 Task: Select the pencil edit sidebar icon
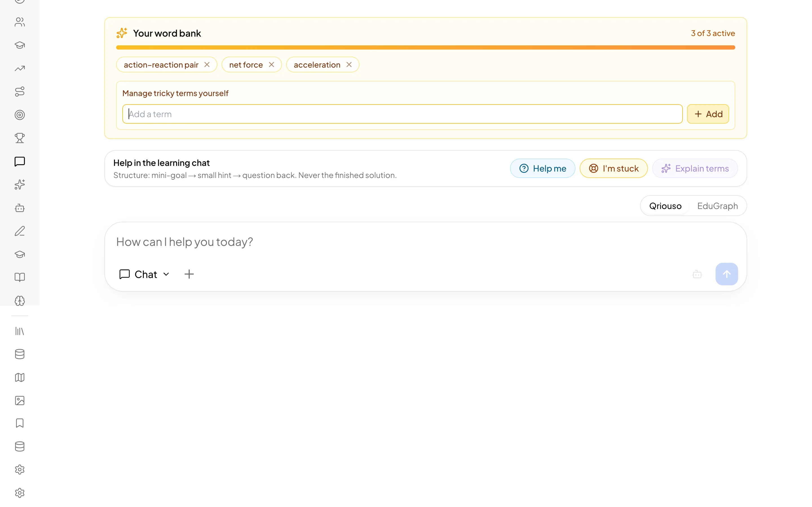[20, 231]
